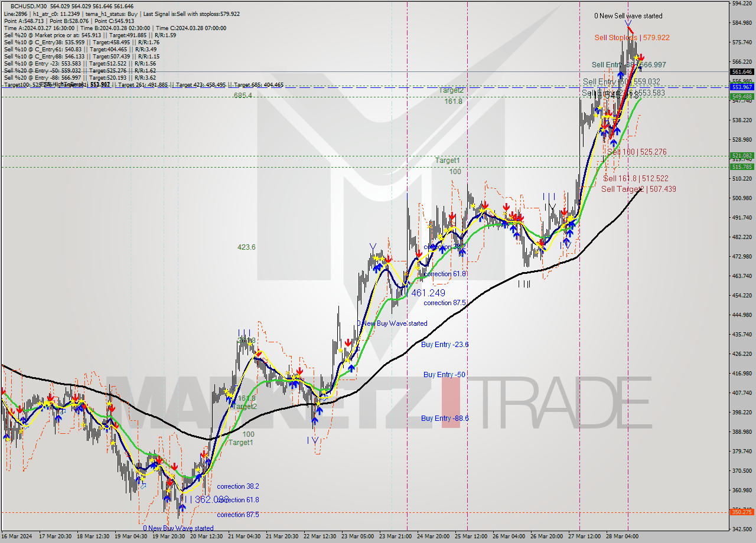Image resolution: width=756 pixels, height=543 pixels.
Task: Select the 'Buy Entry -50' label
Action: (445, 374)
